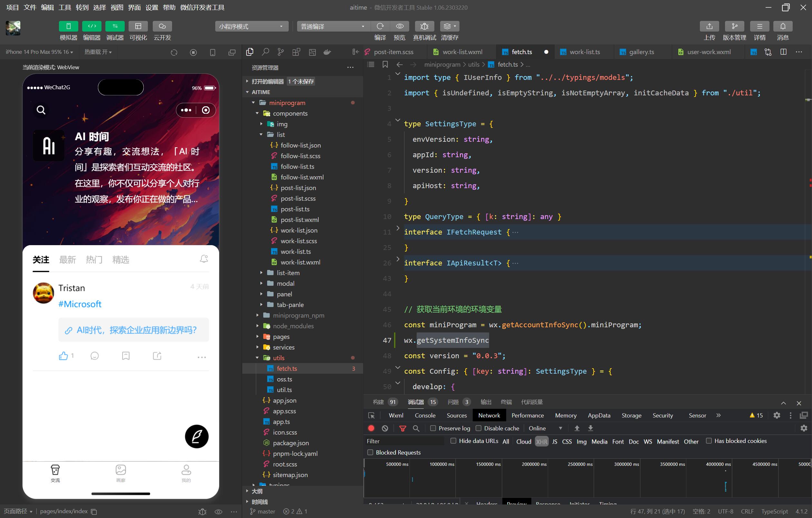Open search panel in editor sidebar

[x=266, y=52]
